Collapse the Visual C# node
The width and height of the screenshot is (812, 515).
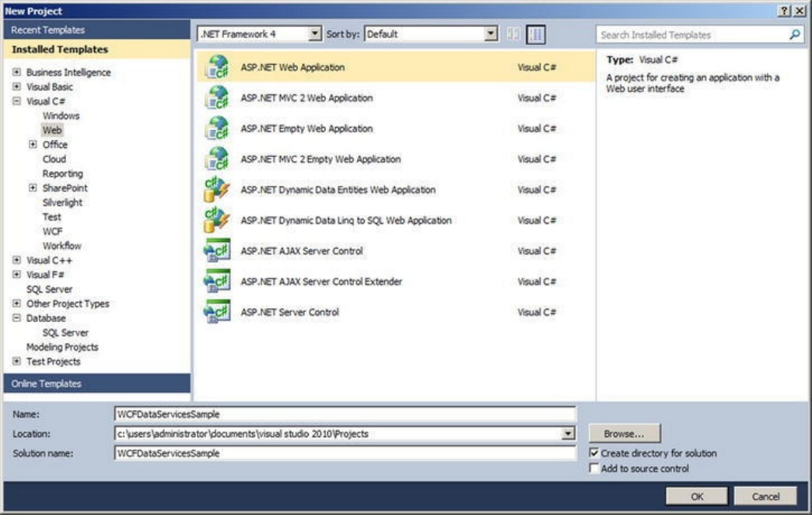coord(16,101)
